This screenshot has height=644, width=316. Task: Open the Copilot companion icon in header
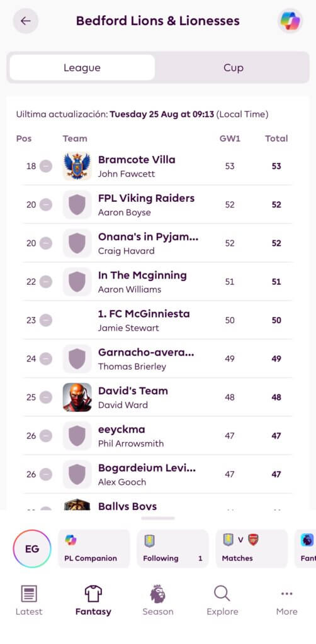click(290, 21)
